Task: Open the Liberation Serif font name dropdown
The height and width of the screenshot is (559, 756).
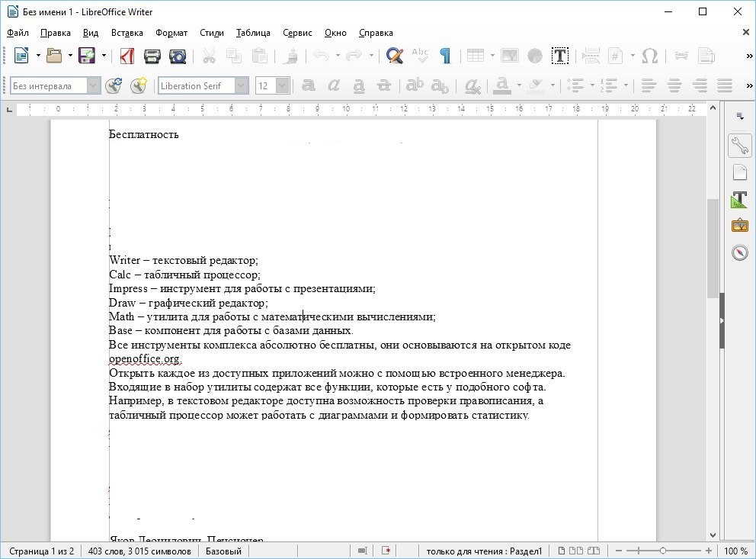Action: [x=242, y=86]
